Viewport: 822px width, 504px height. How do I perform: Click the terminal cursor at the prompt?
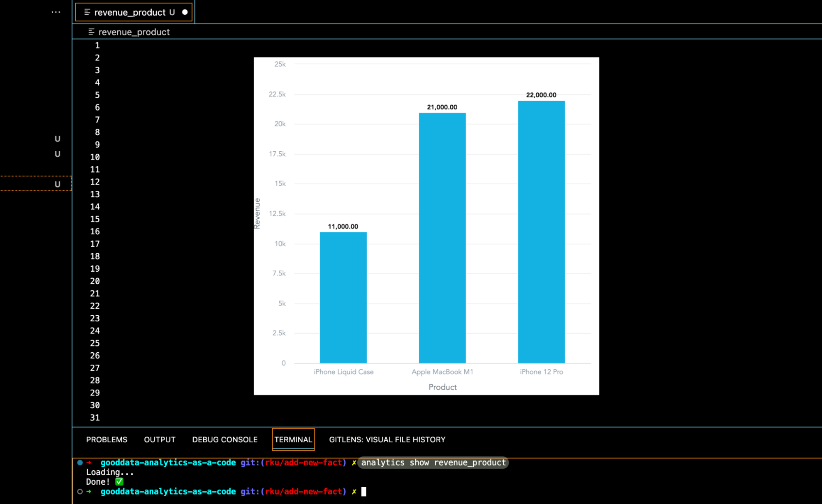[x=364, y=492]
